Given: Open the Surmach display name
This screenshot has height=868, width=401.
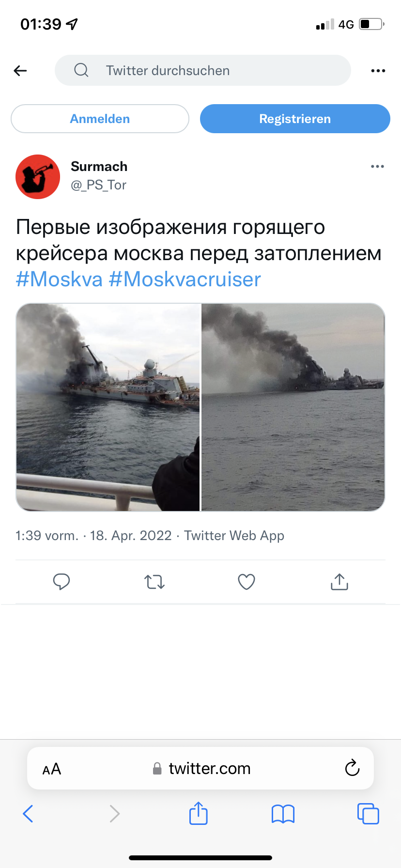Looking at the screenshot, I should pos(99,166).
